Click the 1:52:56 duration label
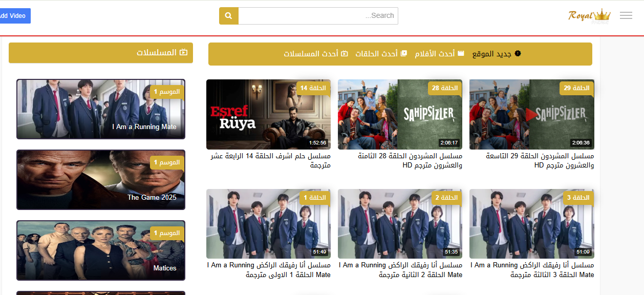Image resolution: width=644 pixels, height=295 pixels. coord(318,143)
